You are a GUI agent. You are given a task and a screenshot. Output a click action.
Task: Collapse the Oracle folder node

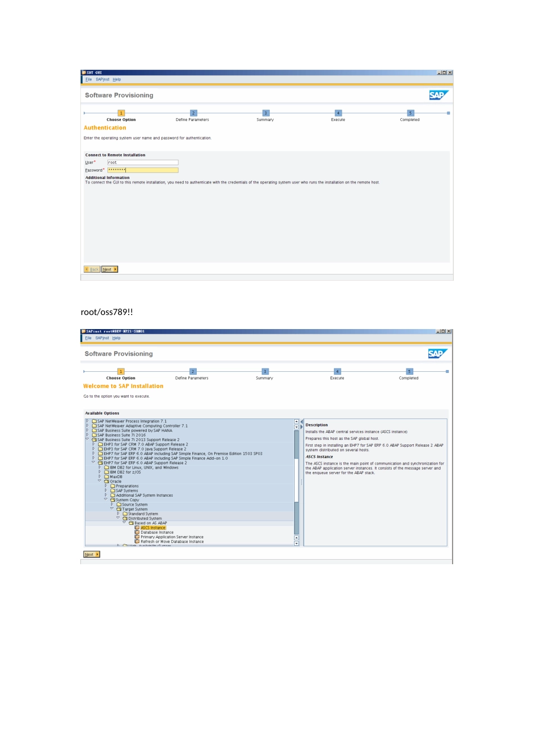[99, 481]
